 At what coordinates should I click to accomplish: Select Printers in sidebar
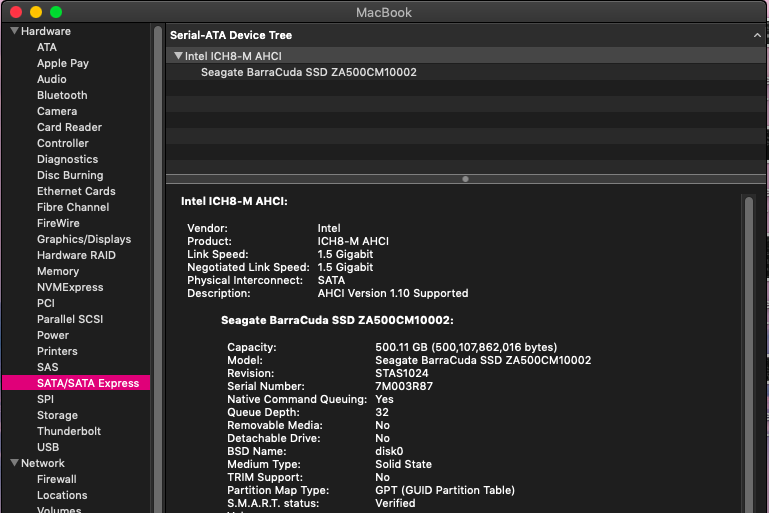tap(57, 351)
